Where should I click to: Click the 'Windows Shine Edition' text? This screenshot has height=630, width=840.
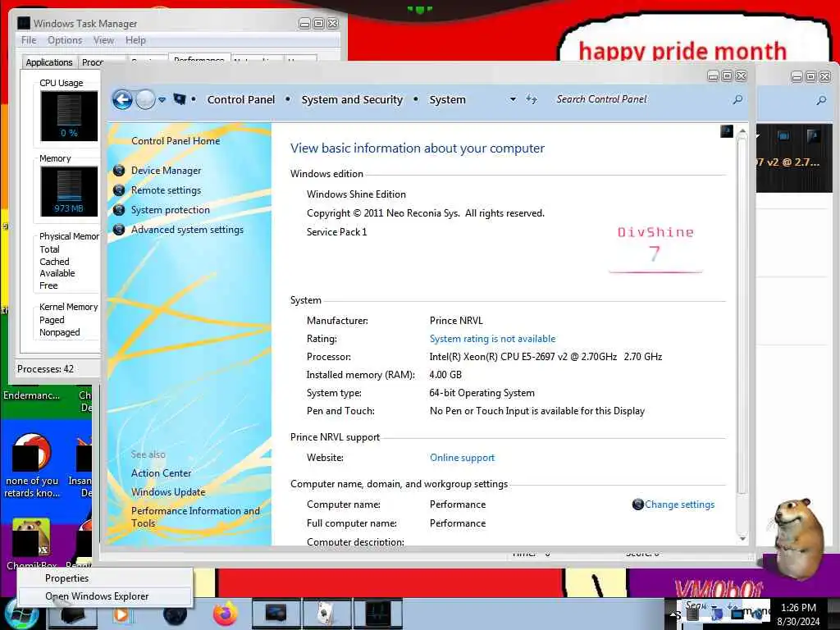356,194
